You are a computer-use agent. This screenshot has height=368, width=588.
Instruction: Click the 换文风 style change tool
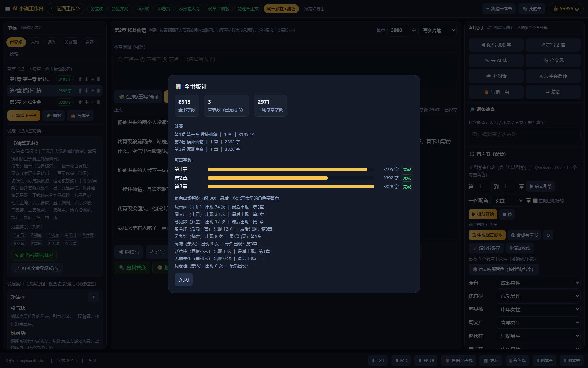[x=553, y=60]
